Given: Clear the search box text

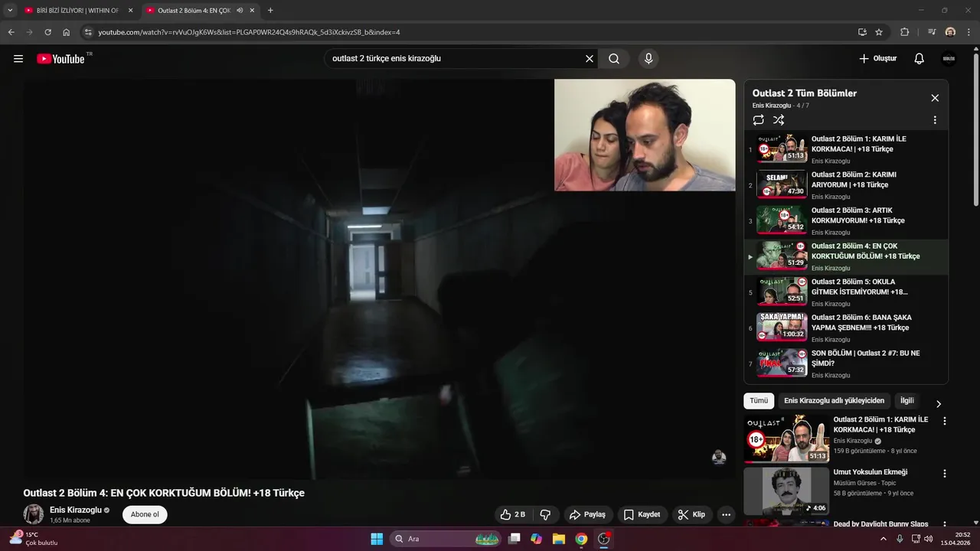Looking at the screenshot, I should [x=590, y=59].
